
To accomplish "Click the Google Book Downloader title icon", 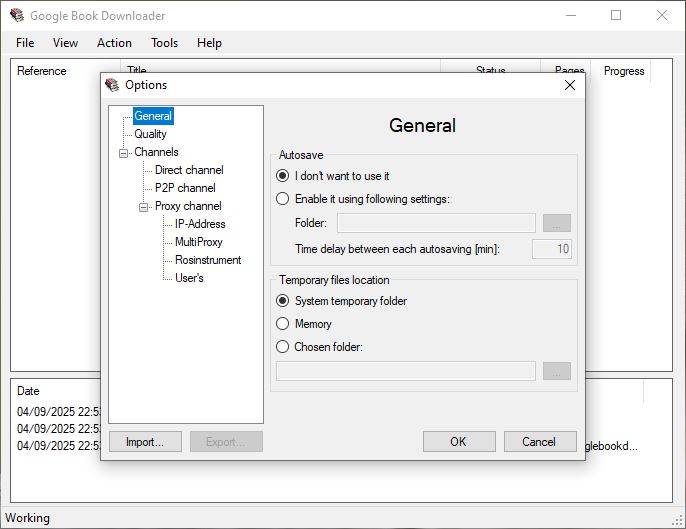I will point(17,15).
